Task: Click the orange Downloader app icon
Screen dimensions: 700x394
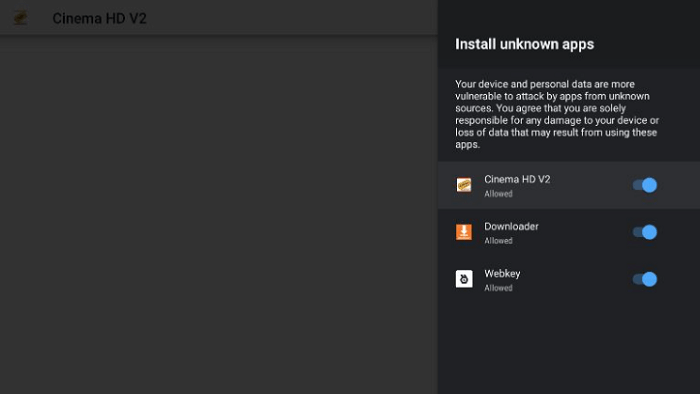Action: [464, 232]
